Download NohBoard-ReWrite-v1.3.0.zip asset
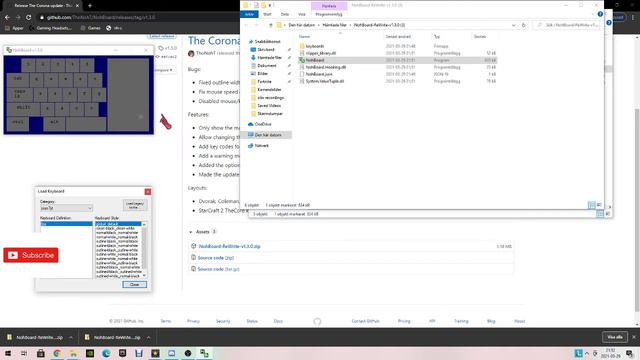 point(229,246)
